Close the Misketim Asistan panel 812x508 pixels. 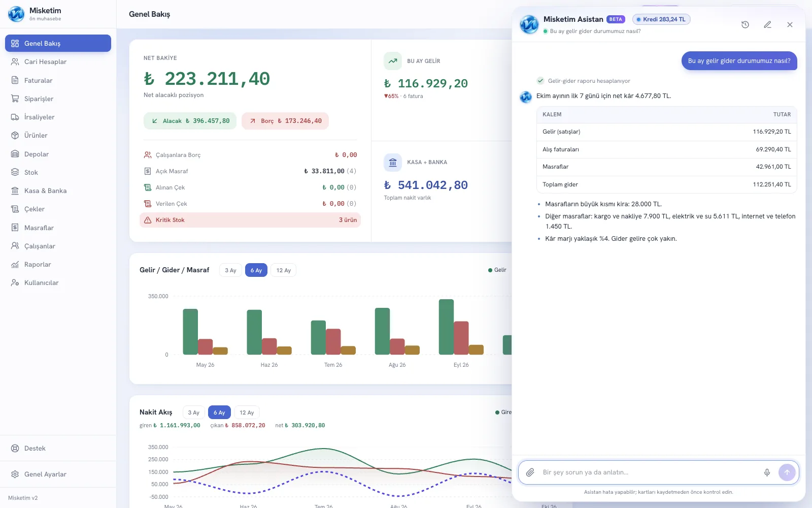(790, 24)
